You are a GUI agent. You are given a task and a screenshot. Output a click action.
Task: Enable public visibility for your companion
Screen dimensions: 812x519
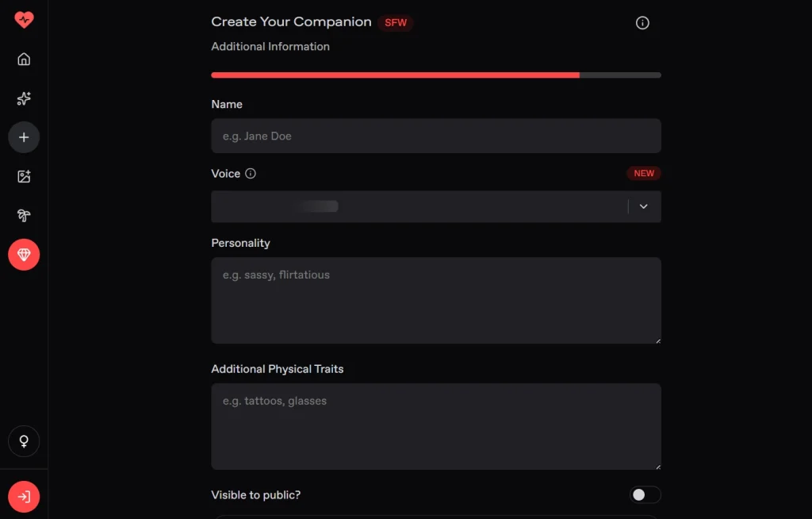coord(645,494)
